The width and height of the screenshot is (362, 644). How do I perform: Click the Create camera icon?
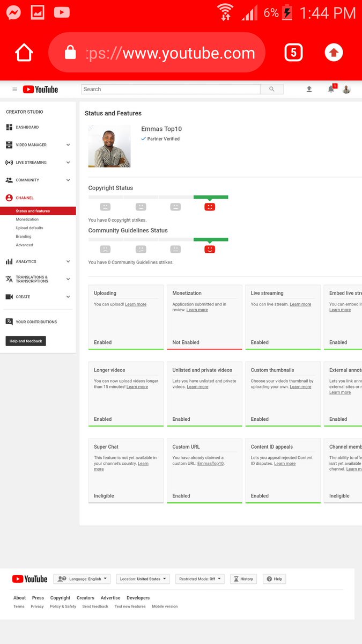click(x=9, y=297)
